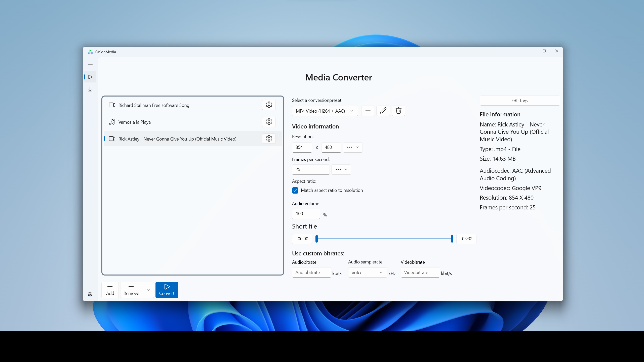Minimize the OnionMedia window

[x=532, y=51]
